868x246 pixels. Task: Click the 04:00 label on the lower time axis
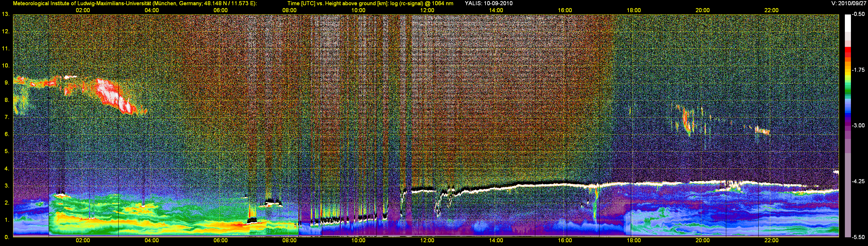point(152,241)
